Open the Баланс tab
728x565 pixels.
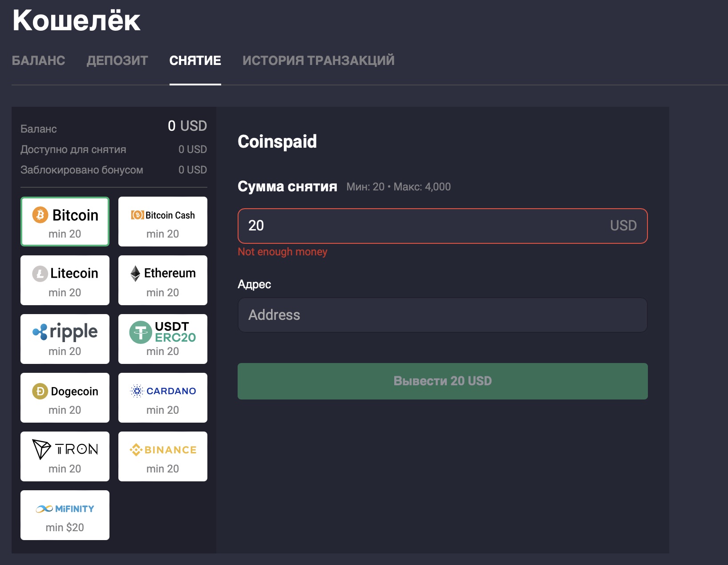[39, 61]
